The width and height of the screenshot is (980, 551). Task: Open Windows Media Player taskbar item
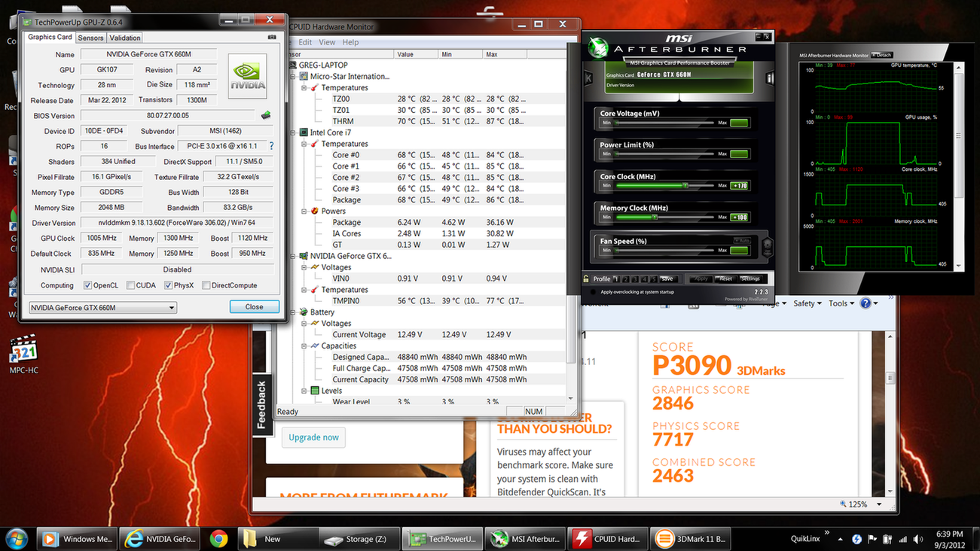click(77, 539)
